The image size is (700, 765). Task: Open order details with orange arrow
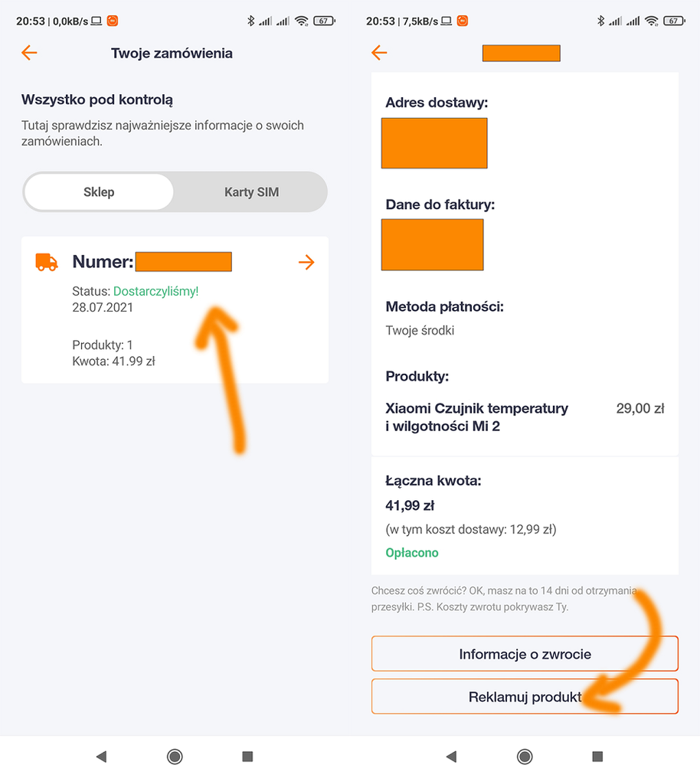point(306,263)
